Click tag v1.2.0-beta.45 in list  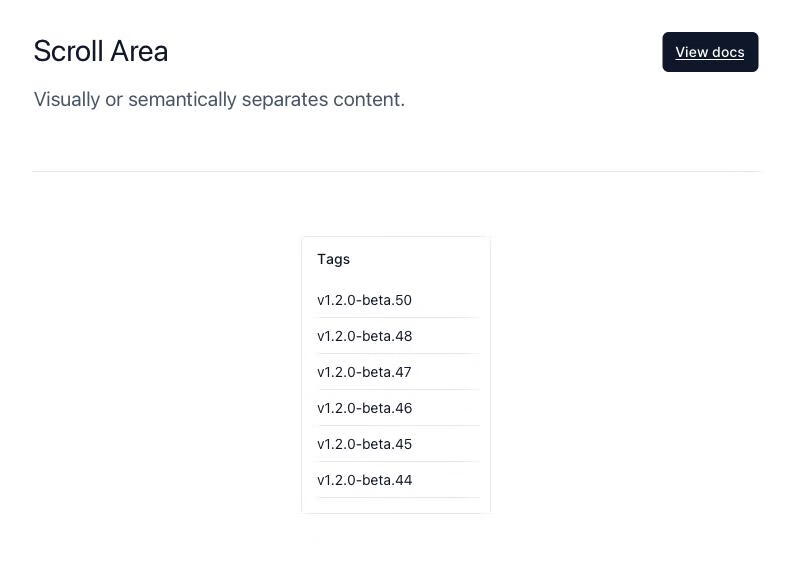pyautogui.click(x=364, y=444)
